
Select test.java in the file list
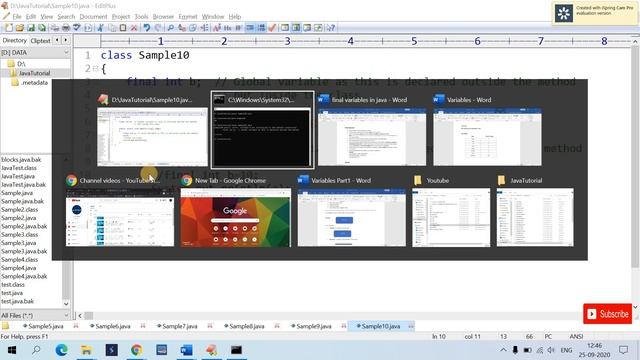click(x=12, y=293)
